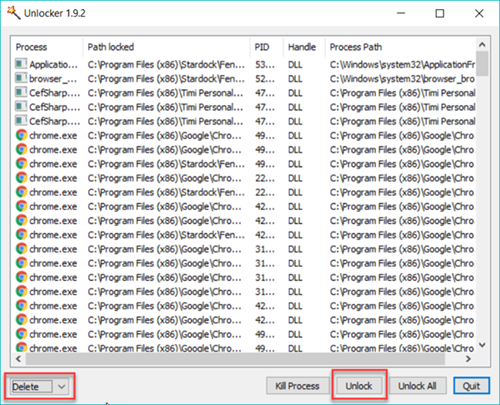Image resolution: width=500 pixels, height=405 pixels.
Task: Select the browser_... process name
Action: (x=53, y=79)
